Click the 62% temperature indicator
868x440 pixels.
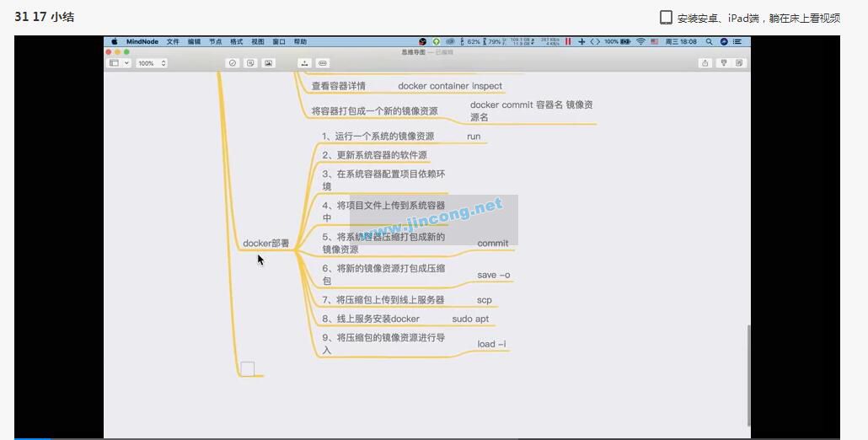coord(470,41)
